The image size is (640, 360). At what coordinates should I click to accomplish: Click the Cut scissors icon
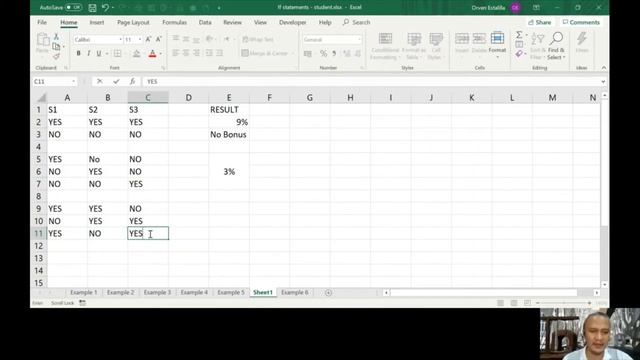56,37
